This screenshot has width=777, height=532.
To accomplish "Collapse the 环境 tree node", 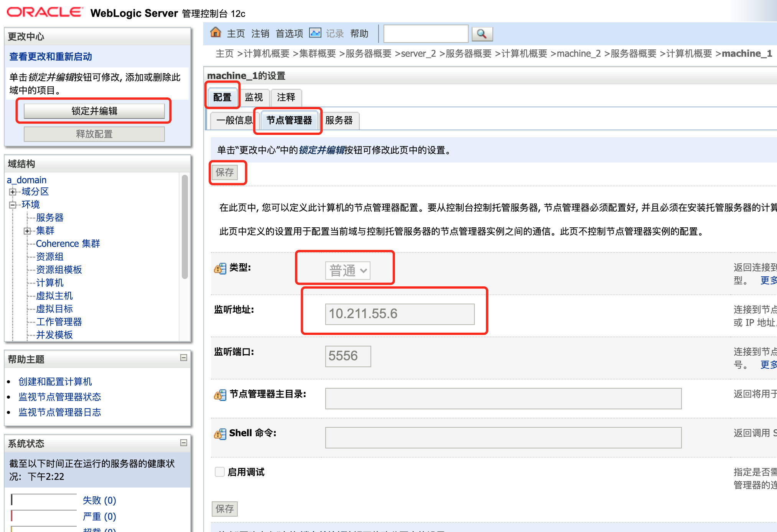I will coord(13,205).
